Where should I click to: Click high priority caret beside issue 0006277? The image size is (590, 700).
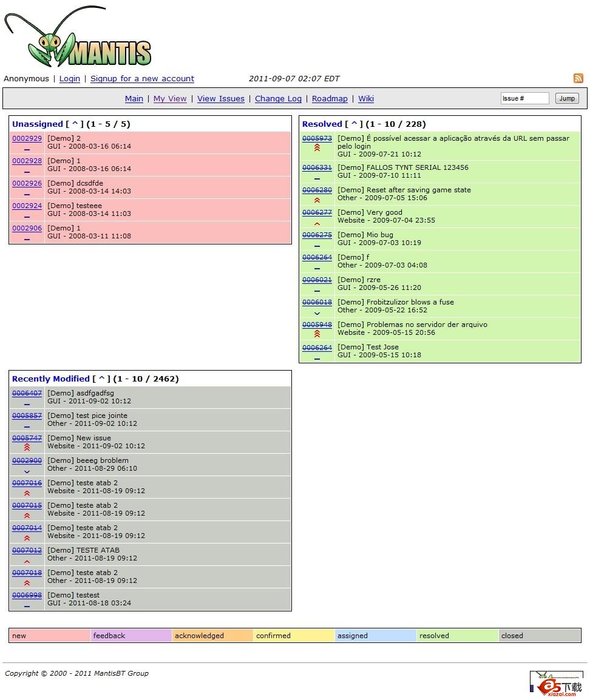(317, 223)
